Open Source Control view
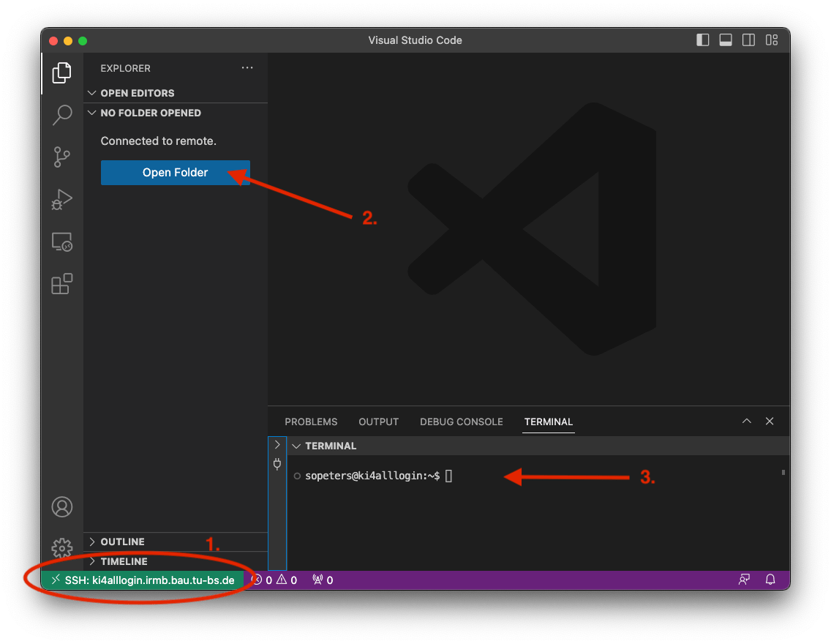The width and height of the screenshot is (831, 644). tap(62, 157)
